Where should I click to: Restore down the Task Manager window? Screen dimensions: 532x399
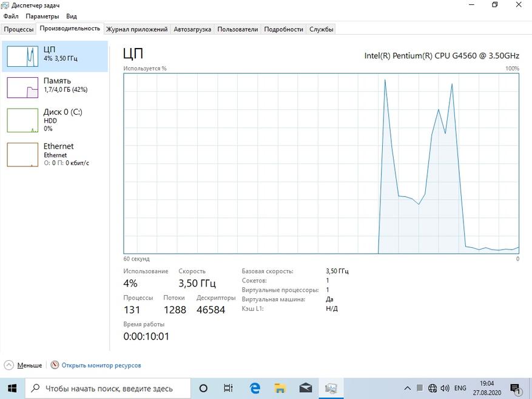[495, 5]
